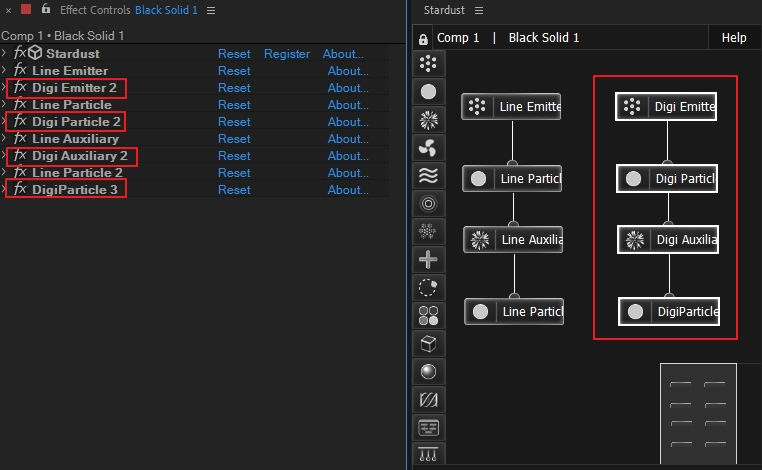Add a Field node via concentric circles icon

pyautogui.click(x=428, y=204)
